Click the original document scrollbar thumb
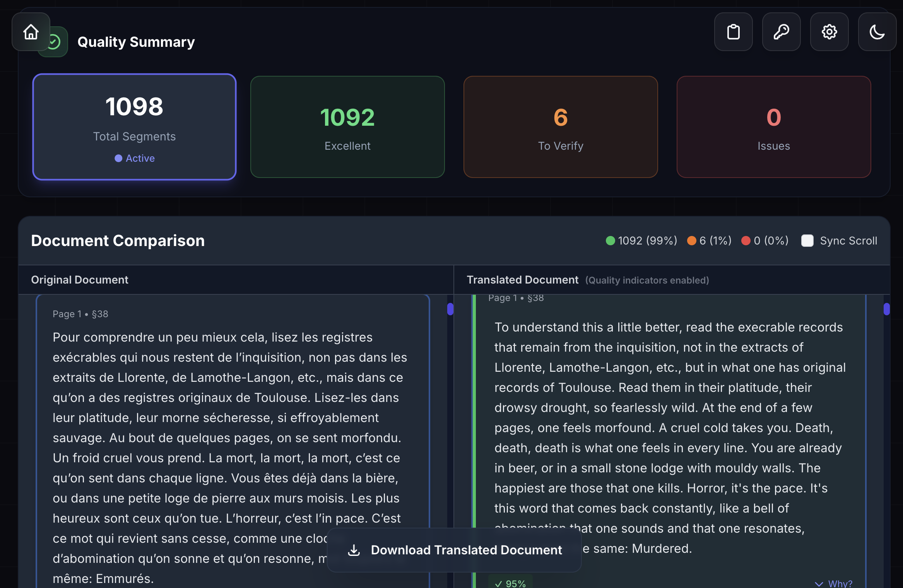The height and width of the screenshot is (588, 903). coord(450,309)
